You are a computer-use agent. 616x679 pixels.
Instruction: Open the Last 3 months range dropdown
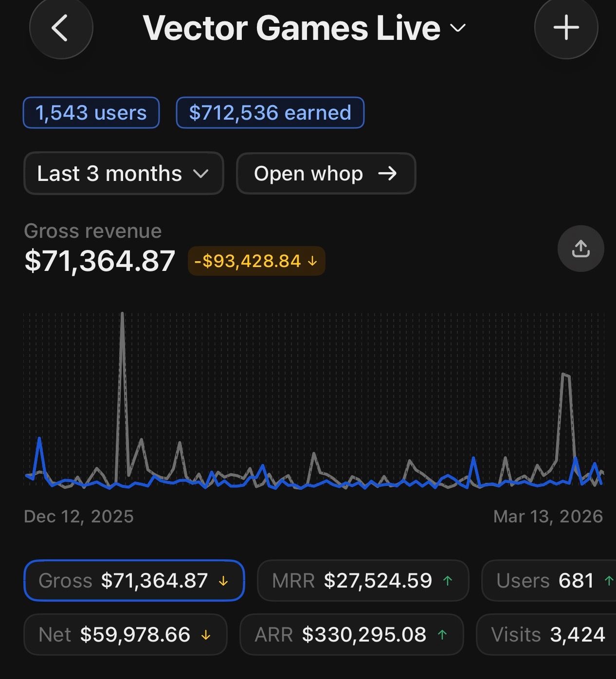(124, 173)
